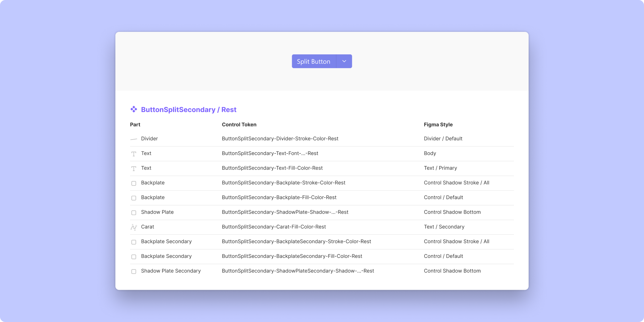644x322 pixels.
Task: Select ButtonSplitSecondary-Divider-Stroke-Color-Rest token
Action: click(x=280, y=139)
